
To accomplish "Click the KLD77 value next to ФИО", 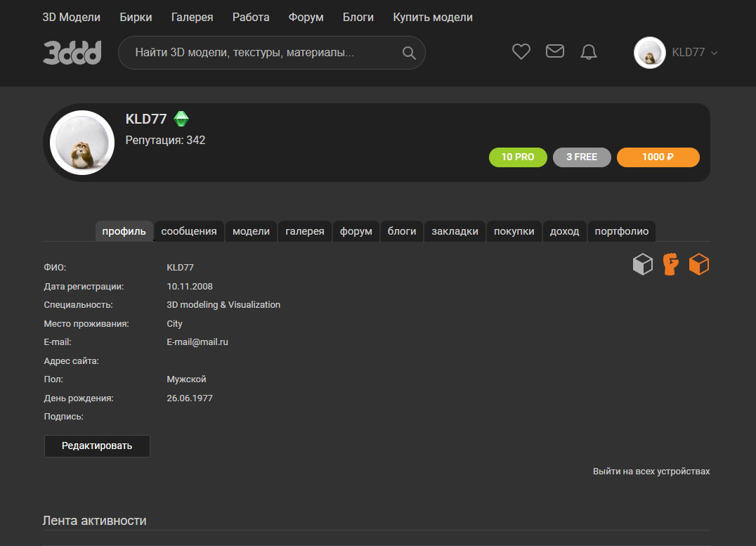I will click(180, 268).
